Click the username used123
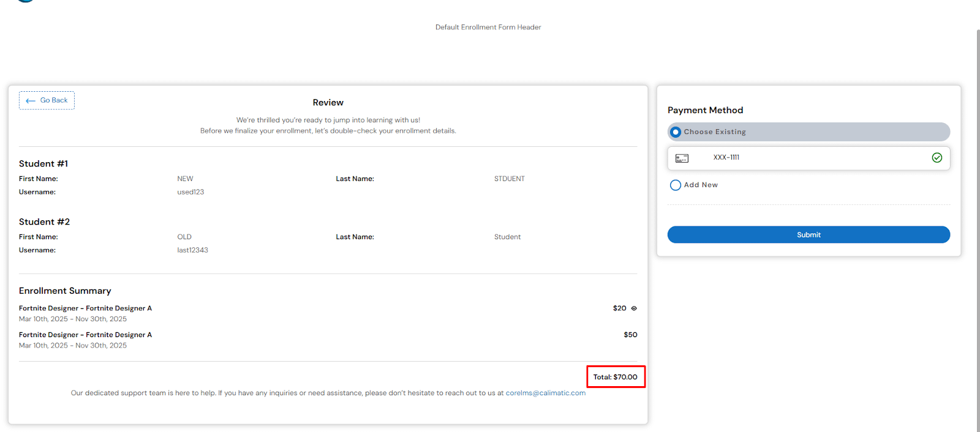Image resolution: width=980 pixels, height=432 pixels. coord(190,192)
